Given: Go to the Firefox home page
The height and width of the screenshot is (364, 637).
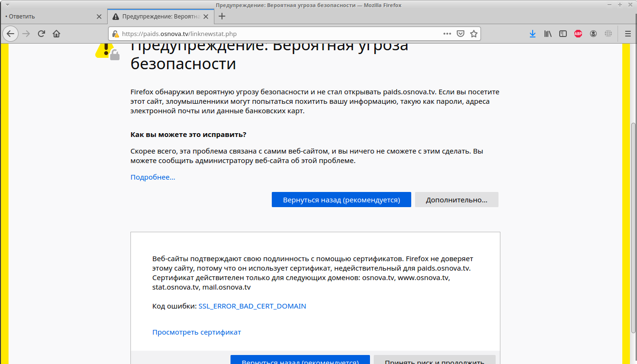Looking at the screenshot, I should point(56,34).
